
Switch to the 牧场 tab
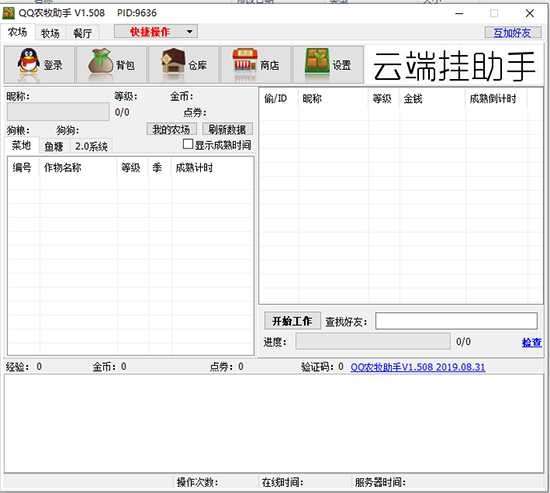point(50,33)
